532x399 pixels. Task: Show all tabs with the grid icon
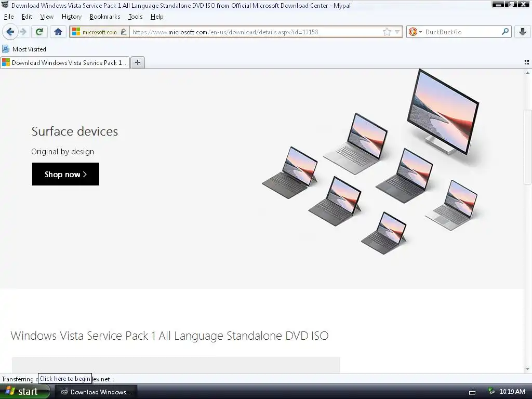pos(527,62)
